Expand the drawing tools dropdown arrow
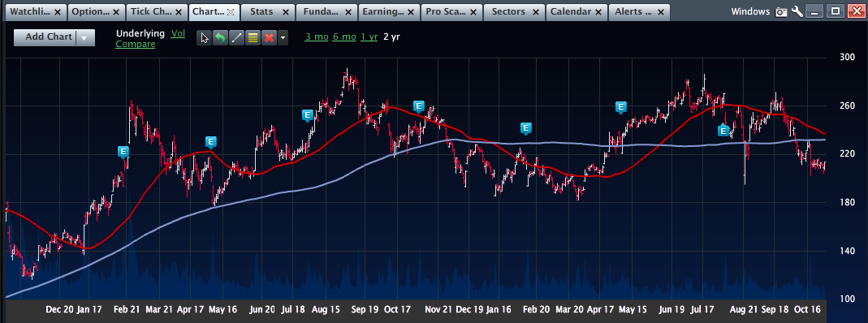868x323 pixels. 283,37
